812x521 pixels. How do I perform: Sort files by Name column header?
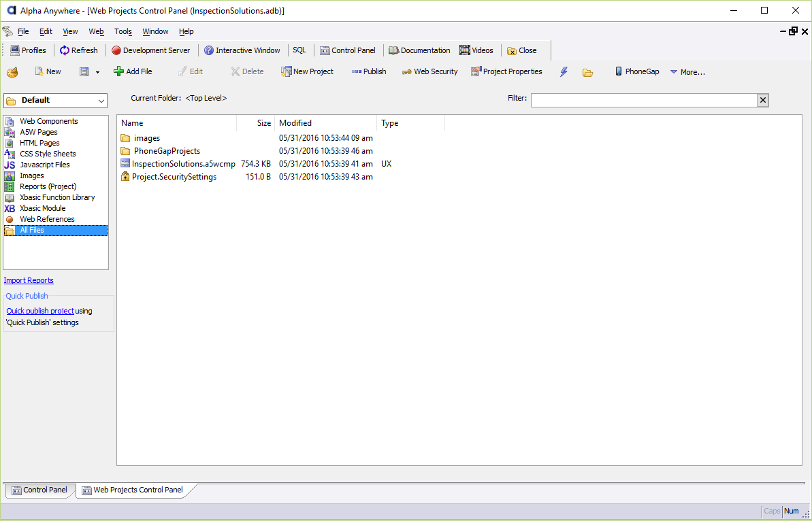click(177, 123)
